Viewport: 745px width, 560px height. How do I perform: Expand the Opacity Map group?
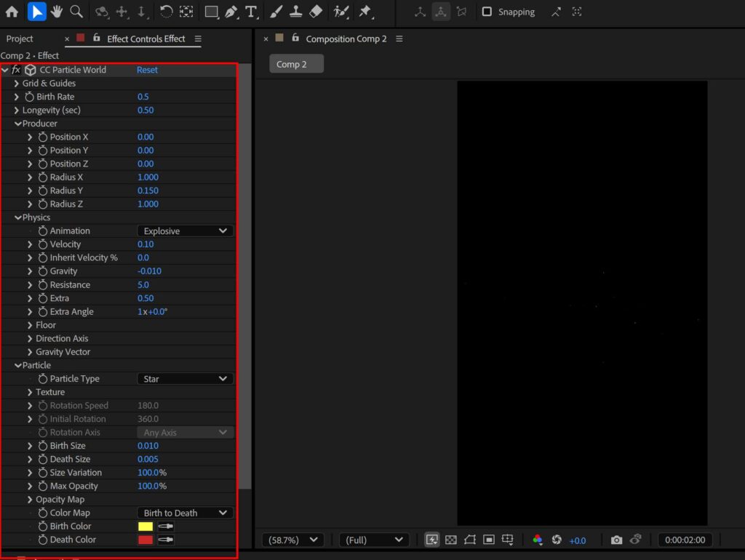pos(30,499)
